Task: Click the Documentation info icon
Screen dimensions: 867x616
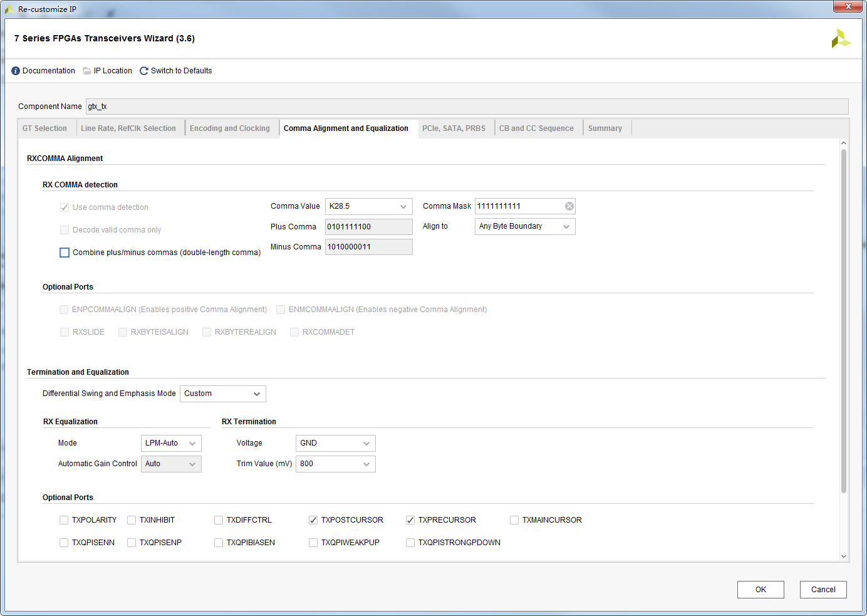Action: click(x=16, y=71)
